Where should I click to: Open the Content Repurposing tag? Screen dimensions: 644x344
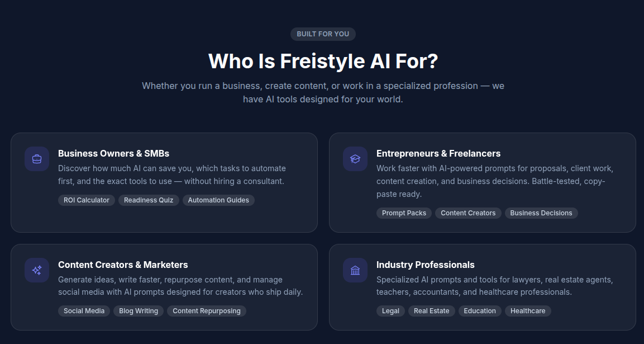click(206, 311)
